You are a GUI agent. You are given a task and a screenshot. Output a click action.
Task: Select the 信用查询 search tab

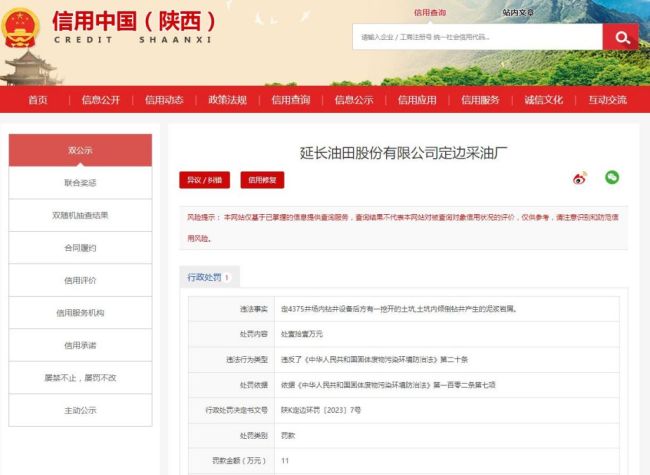click(430, 12)
